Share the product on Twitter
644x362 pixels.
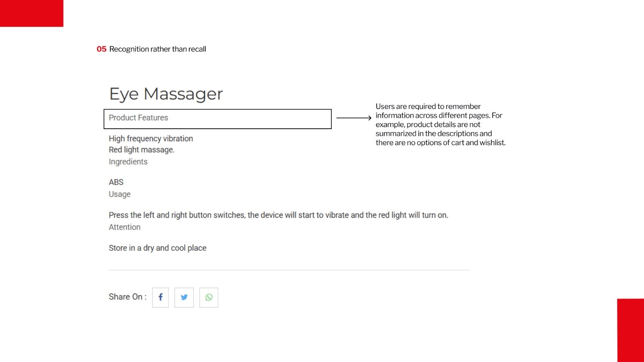click(x=184, y=298)
